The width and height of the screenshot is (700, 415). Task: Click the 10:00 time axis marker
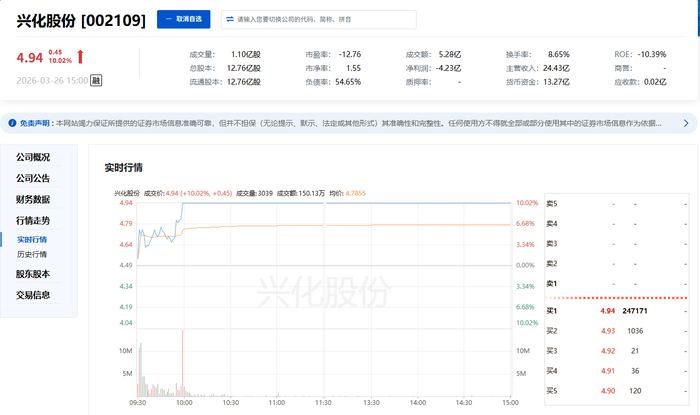184,403
